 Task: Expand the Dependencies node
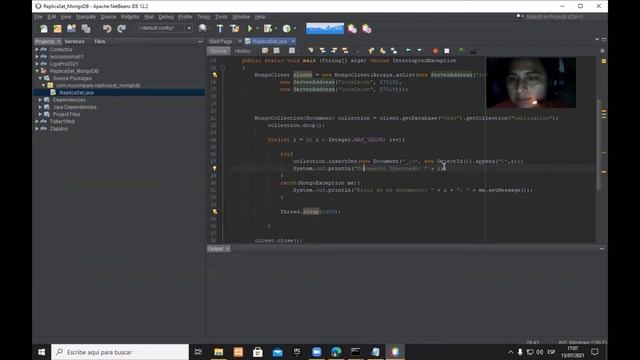click(x=40, y=100)
